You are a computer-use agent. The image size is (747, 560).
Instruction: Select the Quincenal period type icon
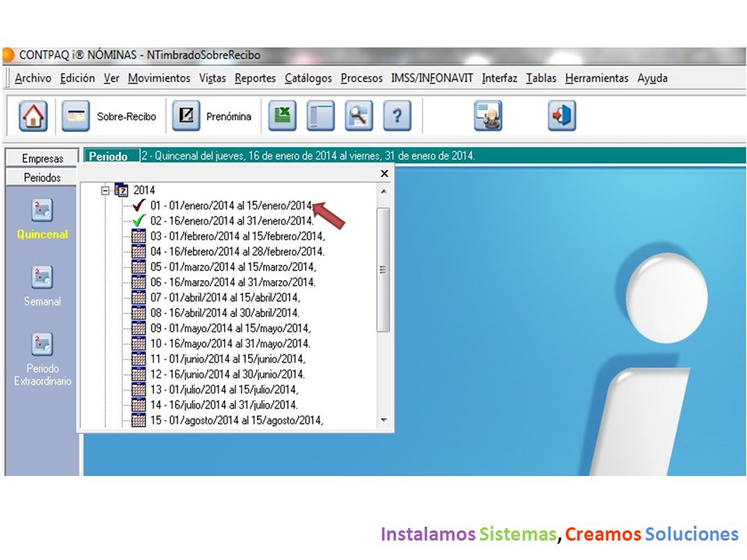(42, 210)
